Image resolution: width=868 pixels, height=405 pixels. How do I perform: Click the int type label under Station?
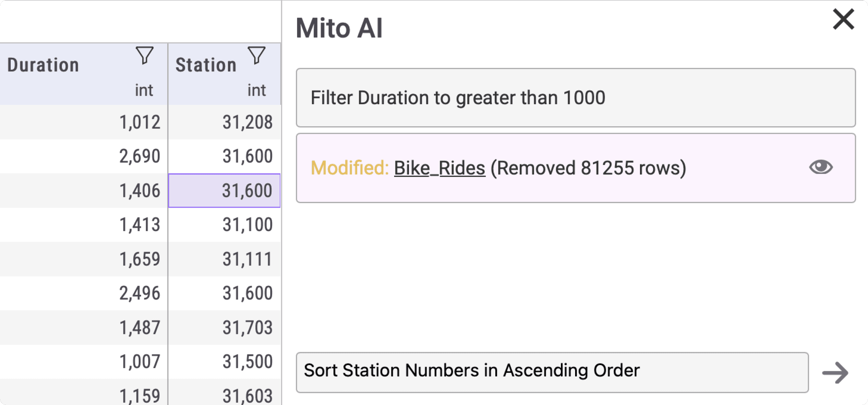pyautogui.click(x=257, y=89)
